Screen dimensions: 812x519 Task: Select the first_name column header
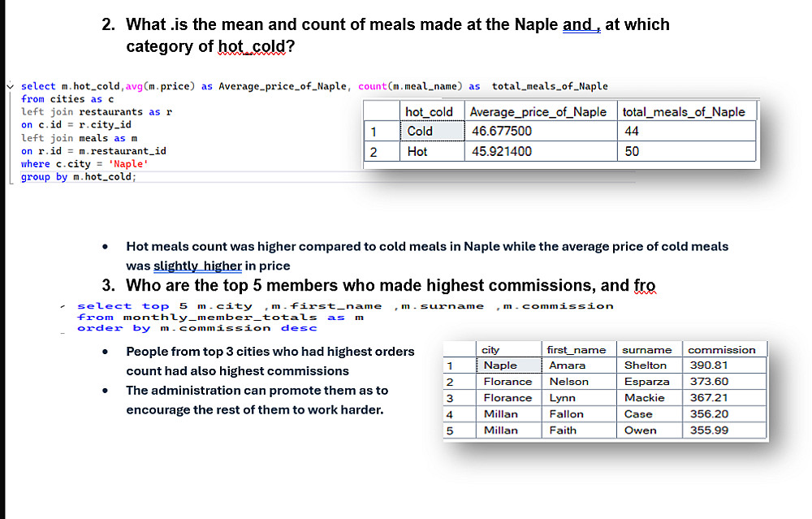click(577, 350)
